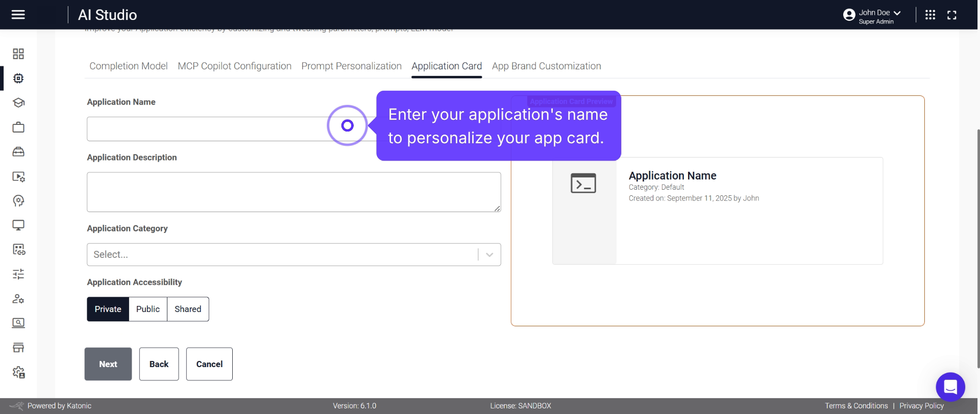Select the Application Card tab
The height and width of the screenshot is (414, 980).
447,66
